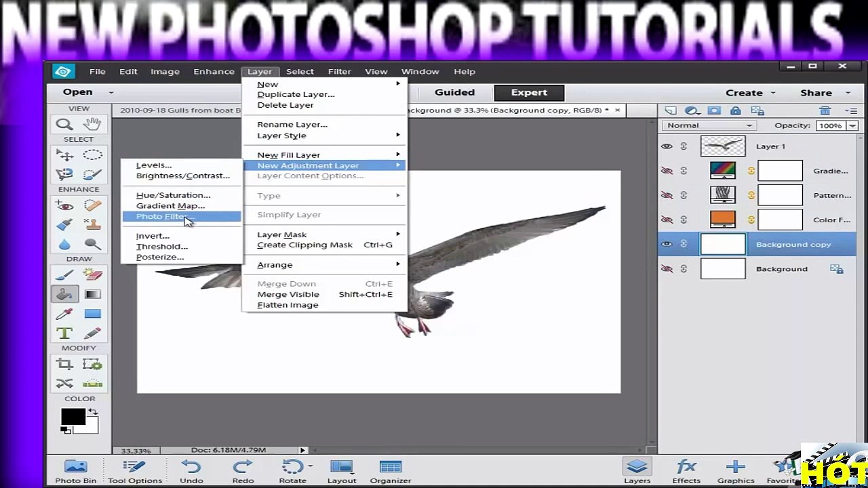Open the Enhance menu
This screenshot has height=488, width=868.
[x=214, y=71]
